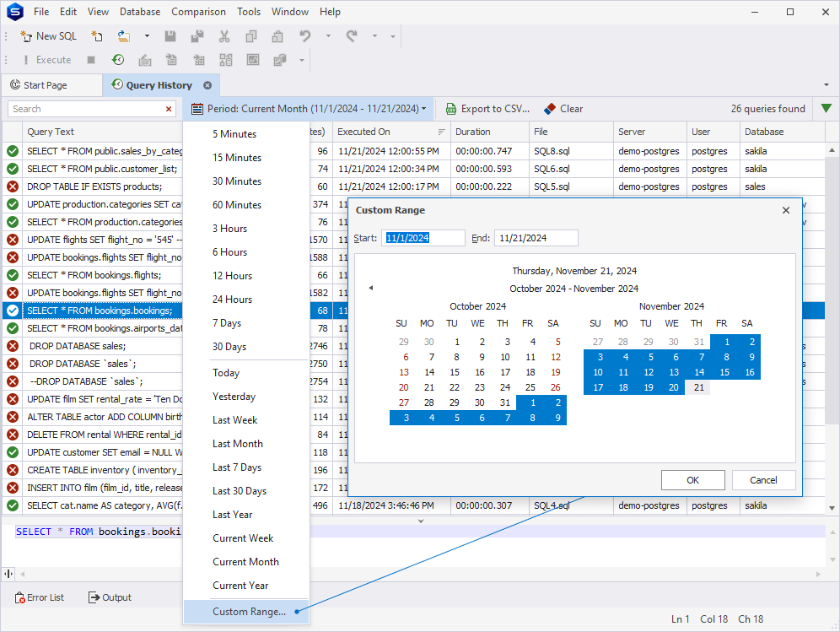Close the Query History tab

(207, 85)
